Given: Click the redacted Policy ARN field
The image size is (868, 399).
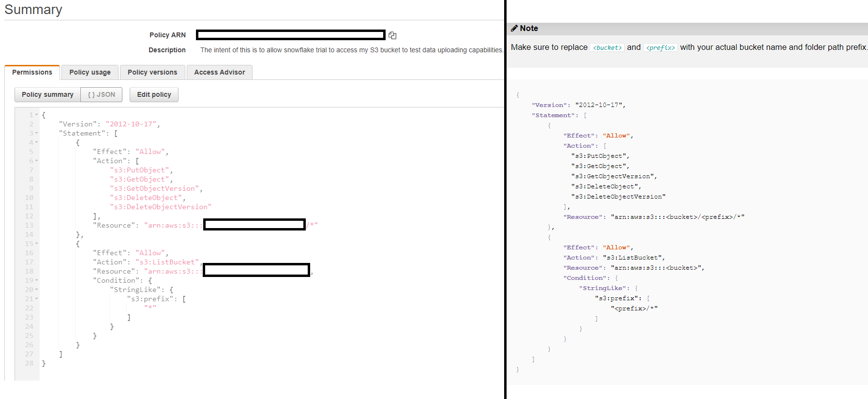Looking at the screenshot, I should coord(290,35).
